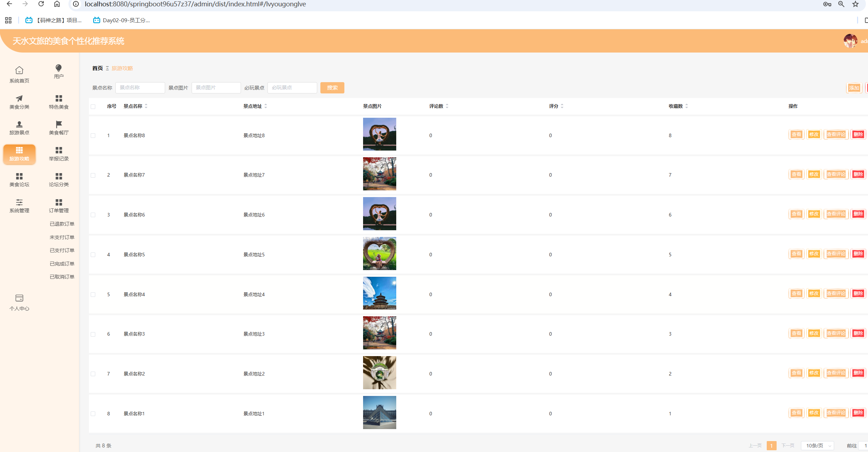Open 美食餐厅 flag icon
The image size is (868, 452).
click(x=59, y=124)
